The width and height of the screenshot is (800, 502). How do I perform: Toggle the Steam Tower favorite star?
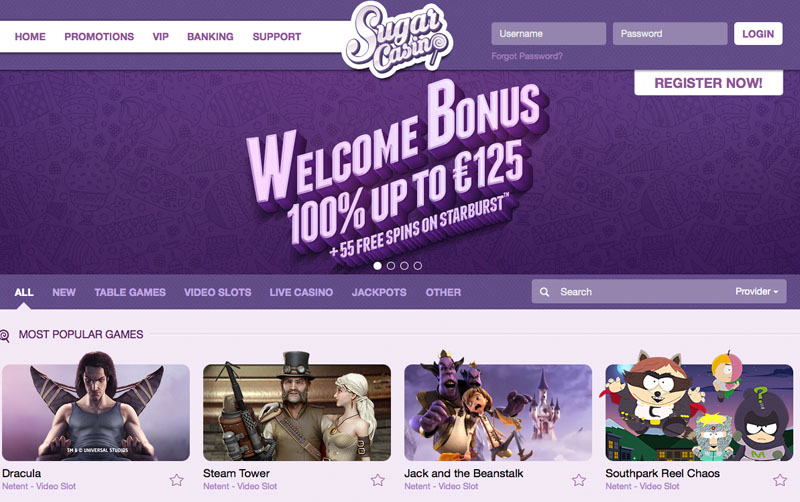pos(378,480)
